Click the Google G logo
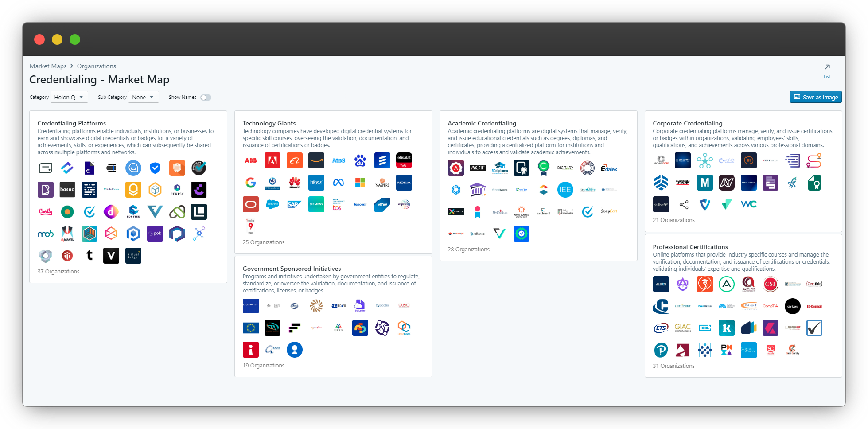868x429 pixels. 251,183
